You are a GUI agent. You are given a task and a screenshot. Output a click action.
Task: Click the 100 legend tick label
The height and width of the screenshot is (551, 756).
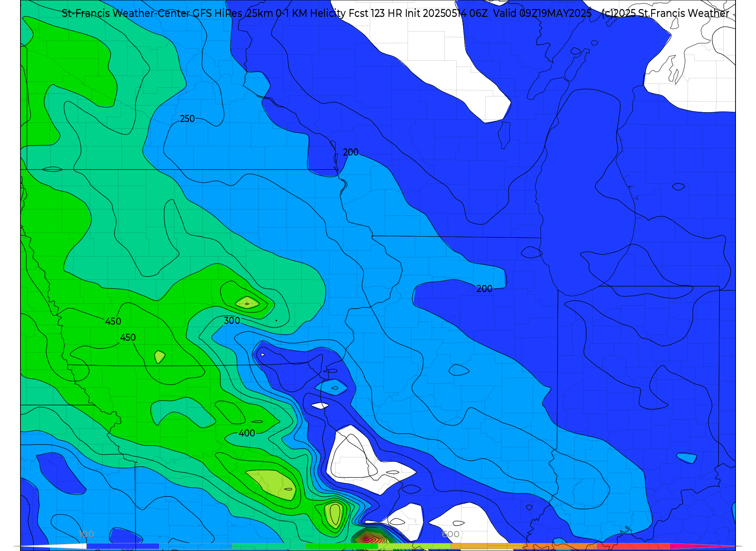tap(86, 534)
